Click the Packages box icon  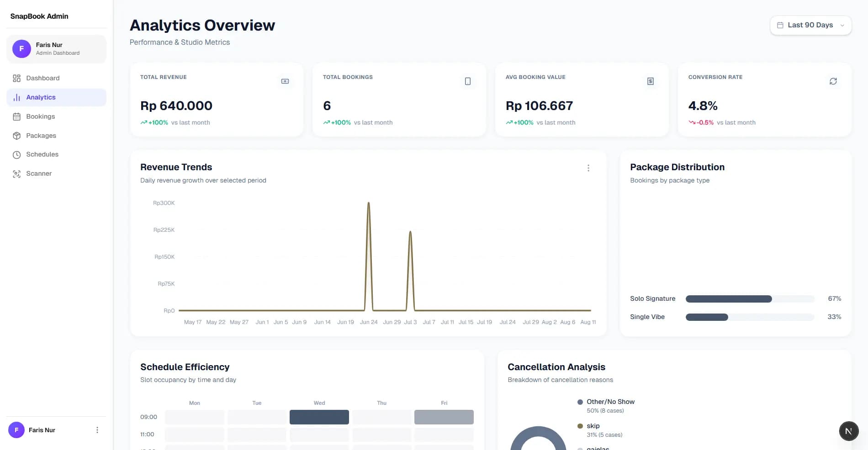17,136
